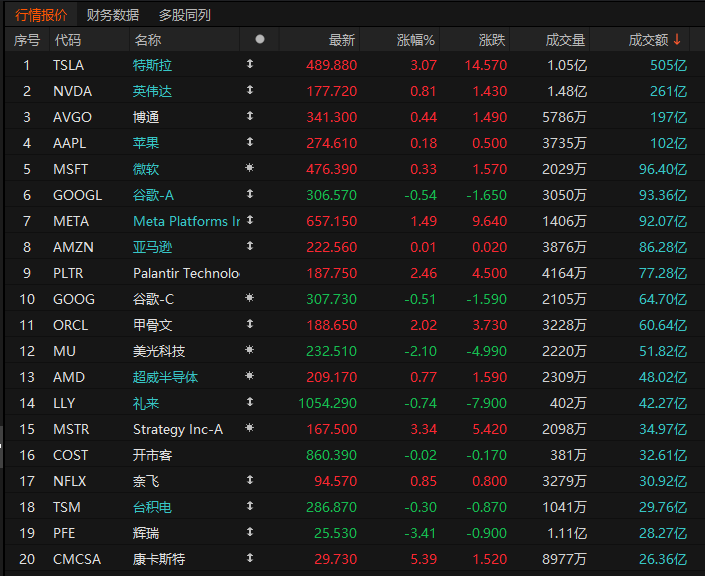Sort by 序号 column header

coord(27,40)
